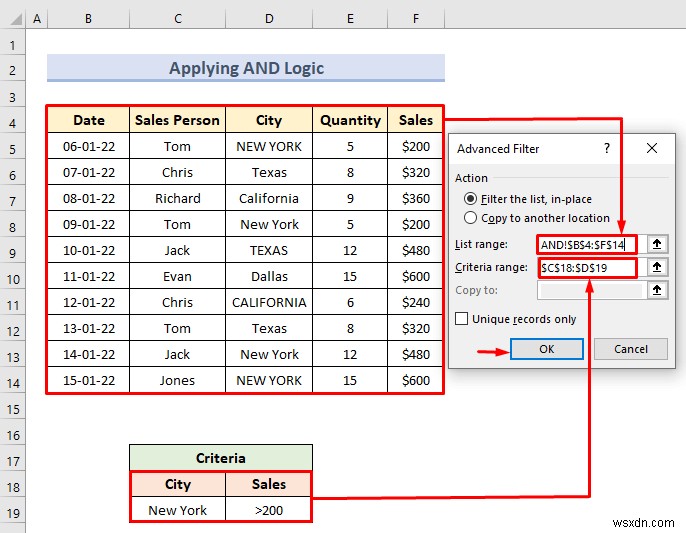Select the TEXAS city cell in row 9
The image size is (686, 533).
point(269,250)
